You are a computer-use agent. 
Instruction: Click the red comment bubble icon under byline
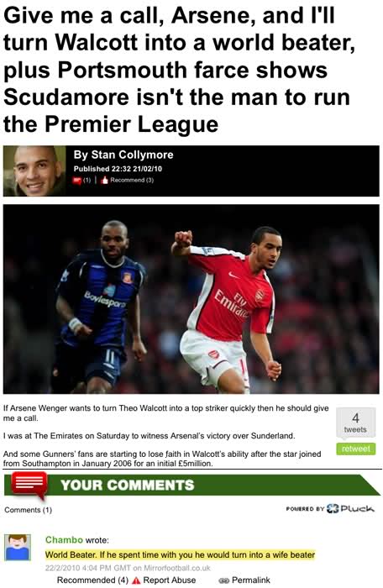(77, 181)
